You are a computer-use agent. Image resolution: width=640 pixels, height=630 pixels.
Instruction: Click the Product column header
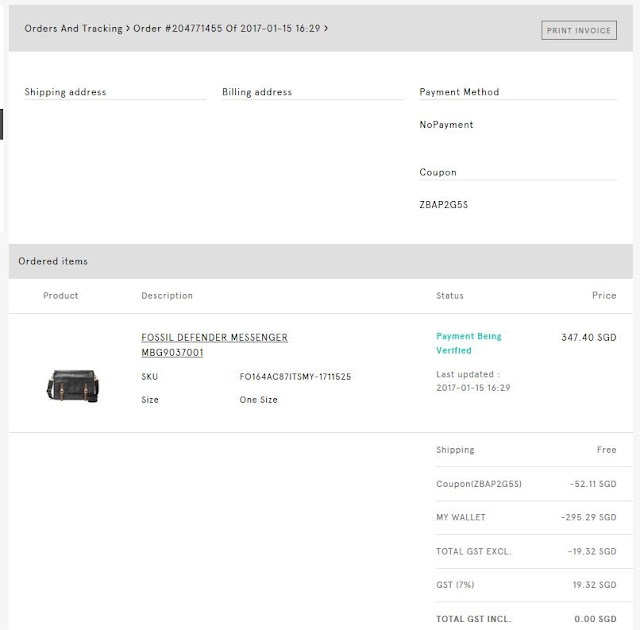[60, 296]
